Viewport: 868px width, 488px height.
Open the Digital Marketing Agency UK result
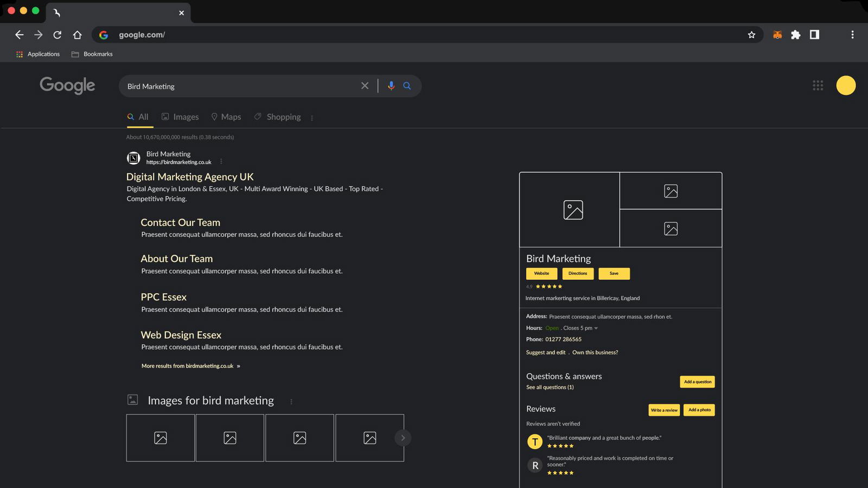click(x=190, y=177)
